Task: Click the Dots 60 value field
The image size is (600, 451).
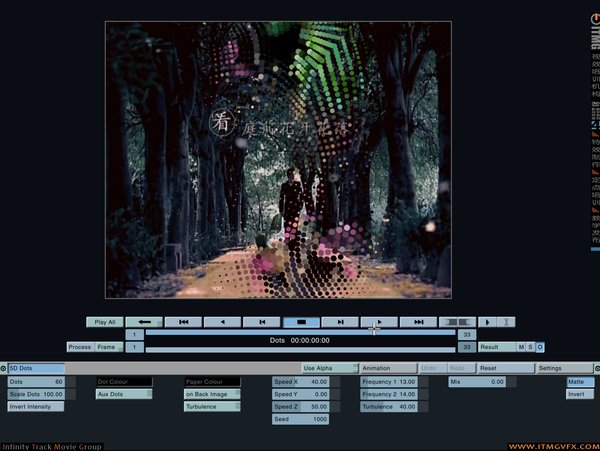Action: [36, 382]
